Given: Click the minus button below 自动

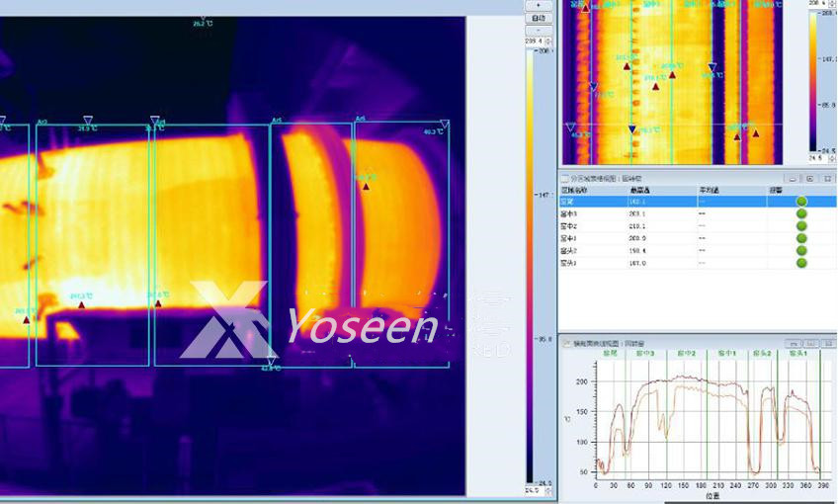Looking at the screenshot, I should click(x=539, y=31).
